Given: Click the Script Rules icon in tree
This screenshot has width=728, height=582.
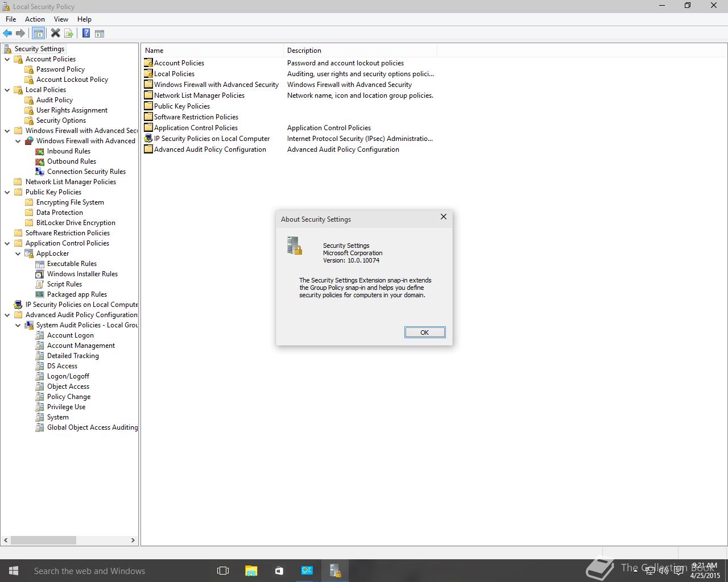Looking at the screenshot, I should pos(40,284).
